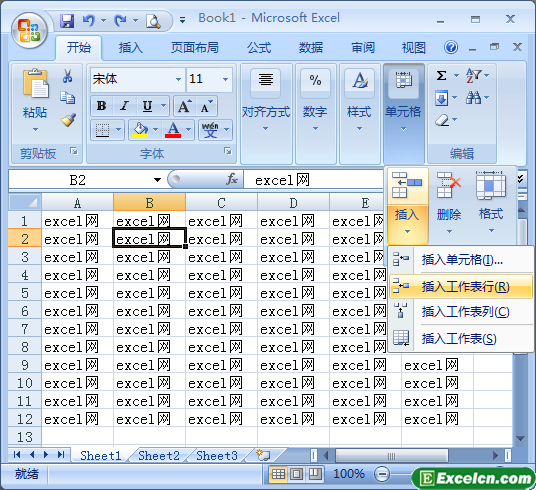Switch to the Formulas tab
The image size is (536, 490).
point(259,48)
